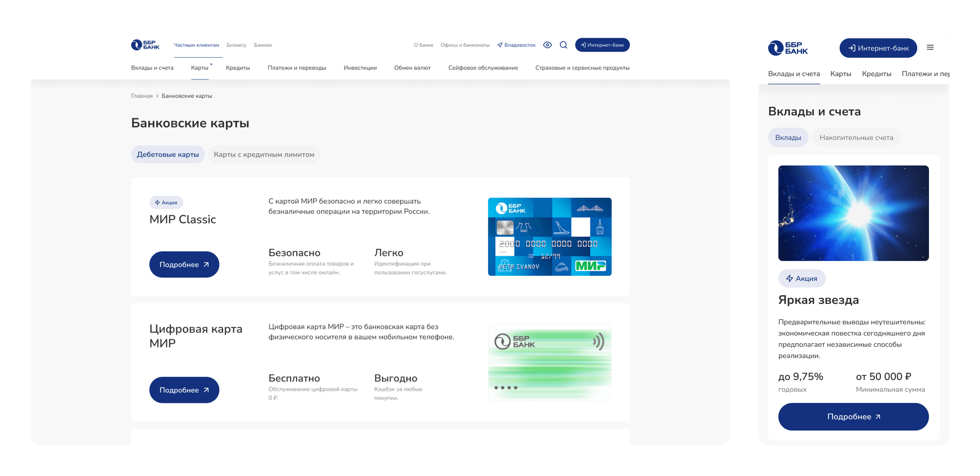Click Подробнее button for Цифровая карта МИР
Viewport: 980px width, 476px height.
(x=184, y=390)
